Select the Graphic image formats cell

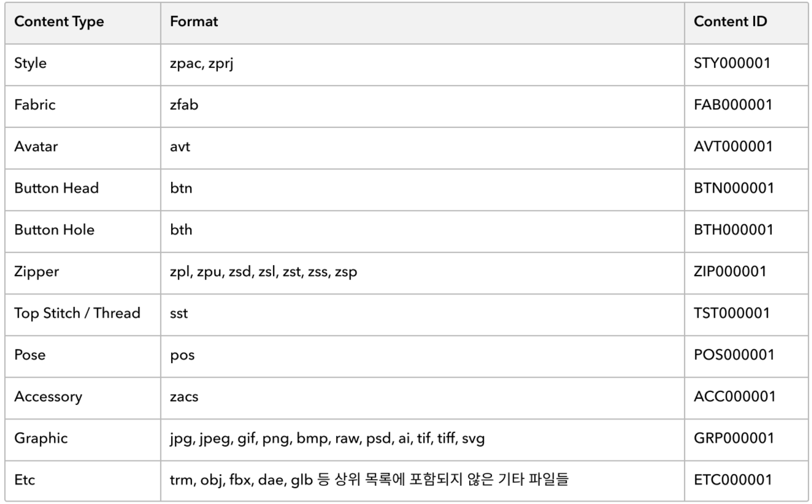pyautogui.click(x=327, y=439)
